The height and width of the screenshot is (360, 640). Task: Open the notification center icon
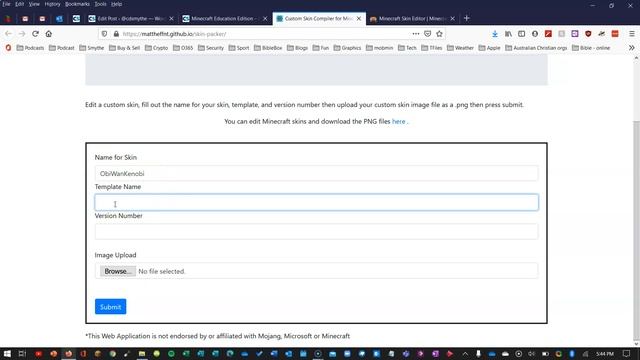pos(627,353)
